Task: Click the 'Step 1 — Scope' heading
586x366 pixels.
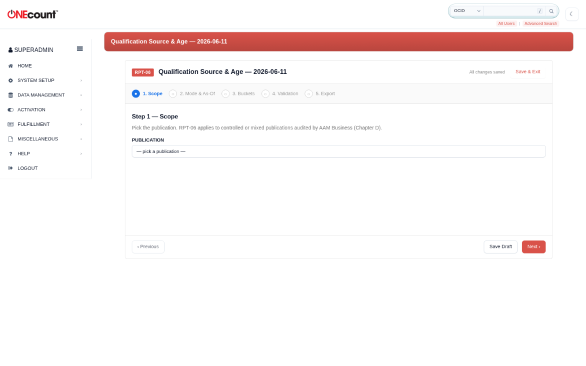Action: click(x=155, y=117)
